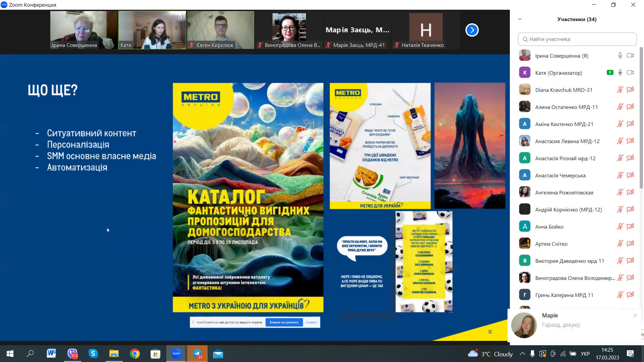This screenshot has height=362, width=644.
Task: Click system tray microphone icon
Action: tap(532, 354)
